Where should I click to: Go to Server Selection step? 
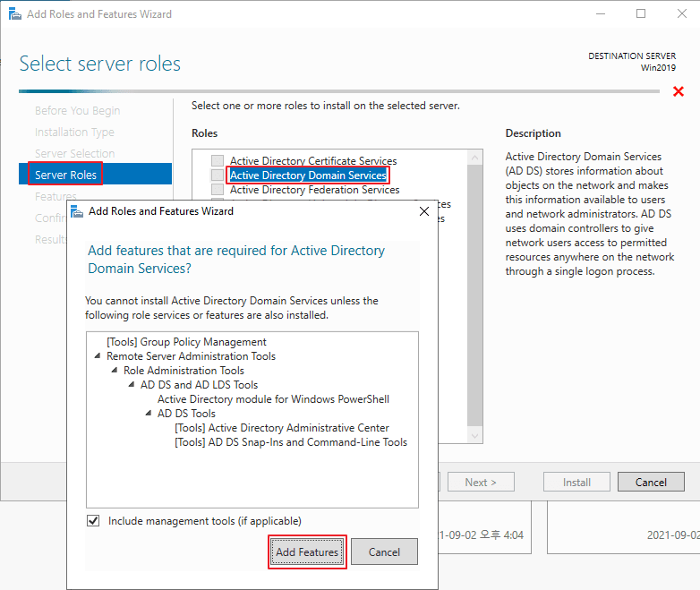(x=74, y=153)
